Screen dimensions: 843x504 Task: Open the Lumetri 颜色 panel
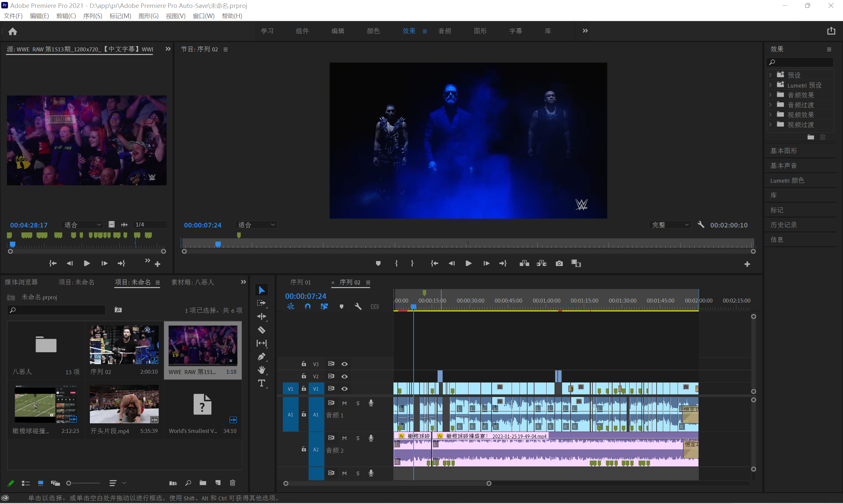point(787,180)
